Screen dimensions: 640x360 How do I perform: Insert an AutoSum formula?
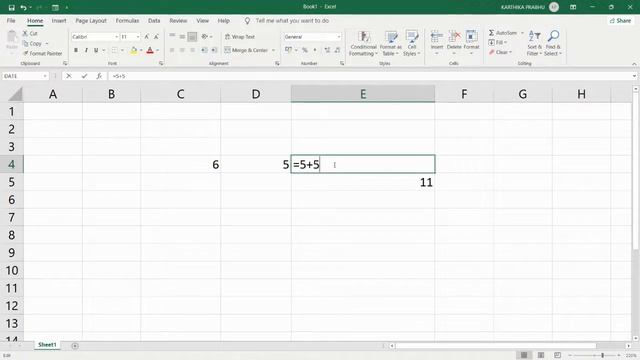click(503, 33)
